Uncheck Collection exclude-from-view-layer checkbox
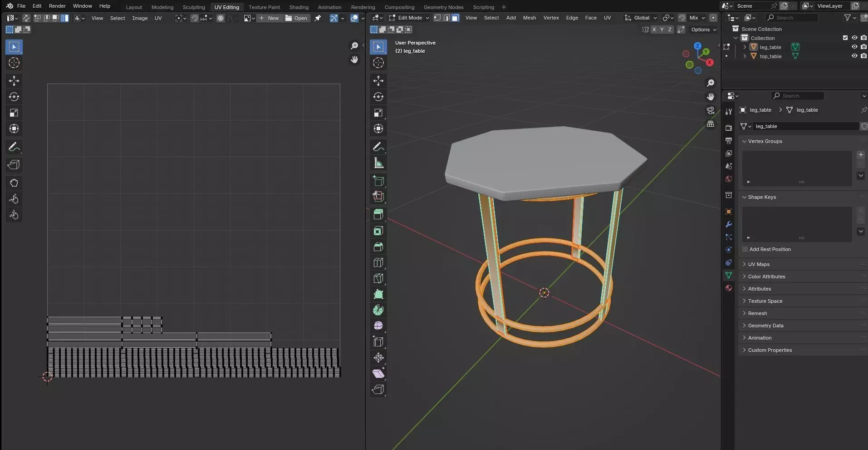Screen dimensions: 868x450 [845, 38]
